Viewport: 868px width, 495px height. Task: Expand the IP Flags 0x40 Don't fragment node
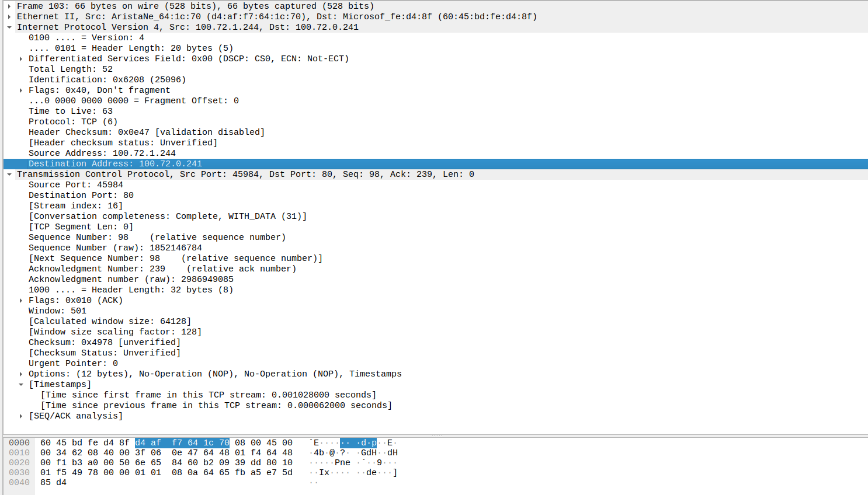[21, 90]
